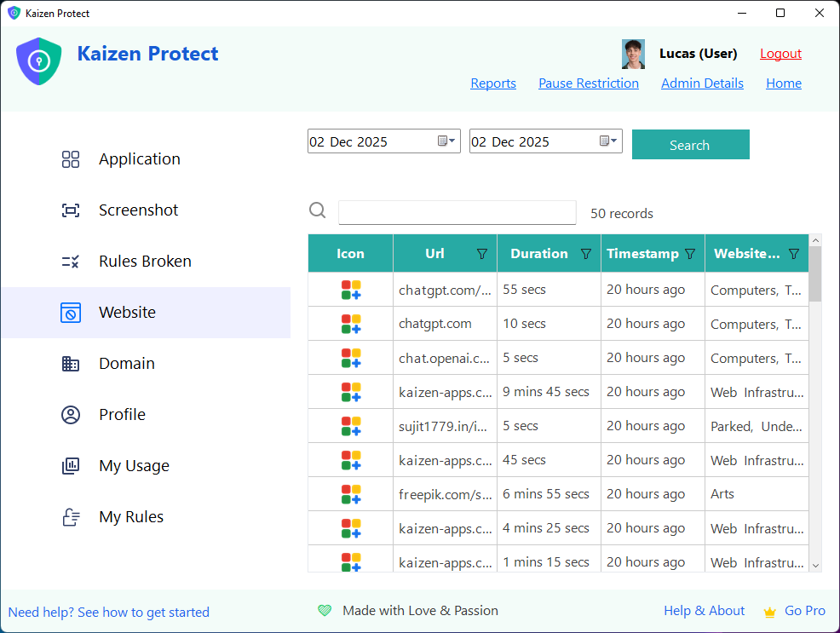The width and height of the screenshot is (840, 633).
Task: Click Lucas's profile picture
Action: pyautogui.click(x=632, y=54)
